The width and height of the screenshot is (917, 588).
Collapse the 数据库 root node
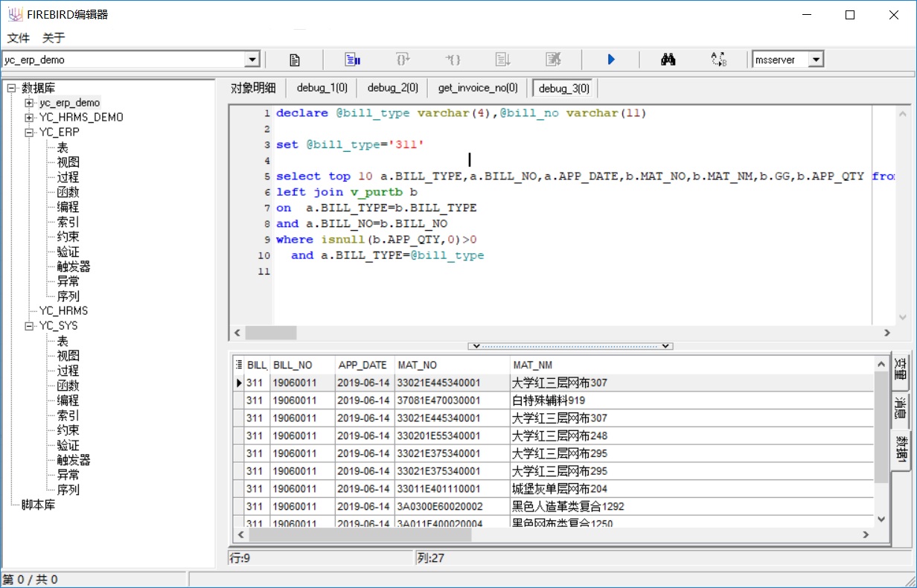(x=11, y=88)
